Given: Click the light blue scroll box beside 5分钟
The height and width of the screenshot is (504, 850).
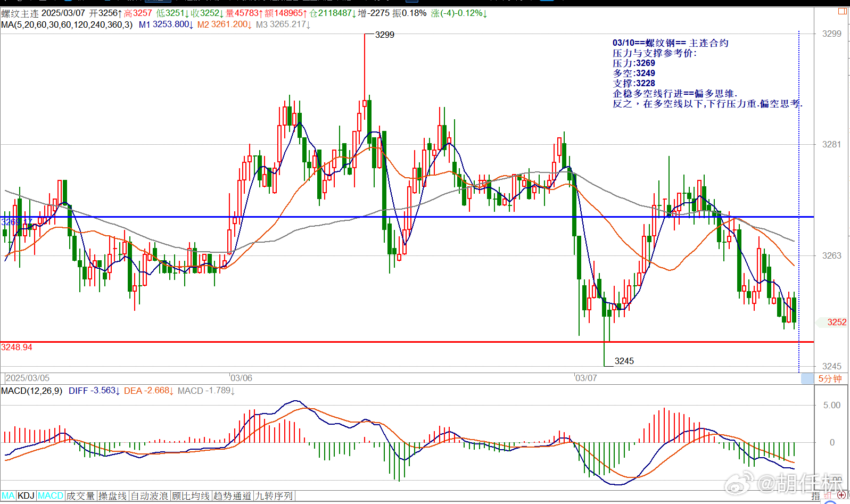Looking at the screenshot, I should [x=807, y=378].
